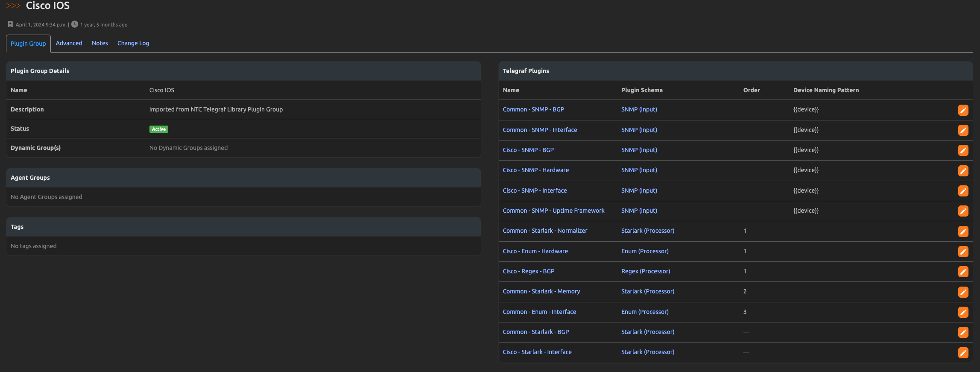
Task: Click edit pencil for Cisco - SNMP - Hardware
Action: [963, 171]
